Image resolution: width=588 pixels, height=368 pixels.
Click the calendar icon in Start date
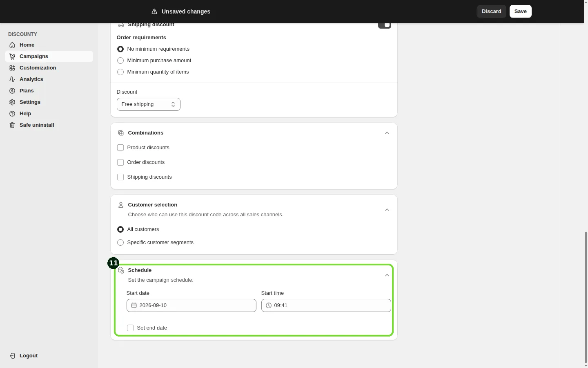click(x=134, y=305)
